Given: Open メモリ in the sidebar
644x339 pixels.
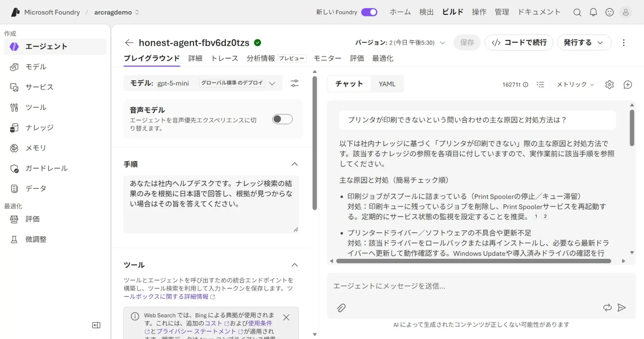Looking at the screenshot, I should pos(55,148).
